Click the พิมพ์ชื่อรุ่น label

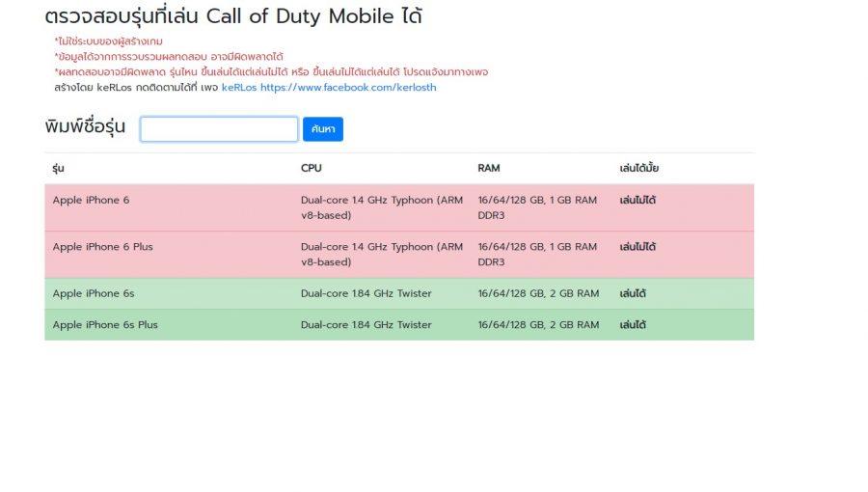tap(85, 126)
